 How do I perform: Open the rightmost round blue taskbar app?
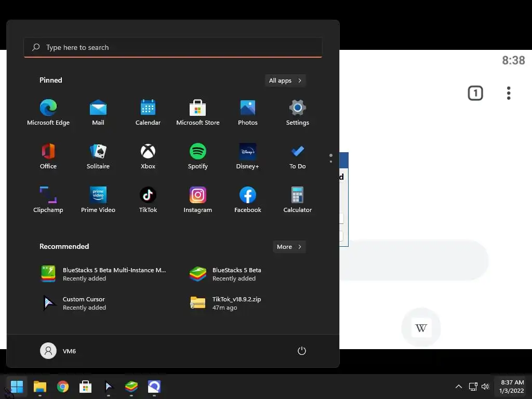coord(154,387)
